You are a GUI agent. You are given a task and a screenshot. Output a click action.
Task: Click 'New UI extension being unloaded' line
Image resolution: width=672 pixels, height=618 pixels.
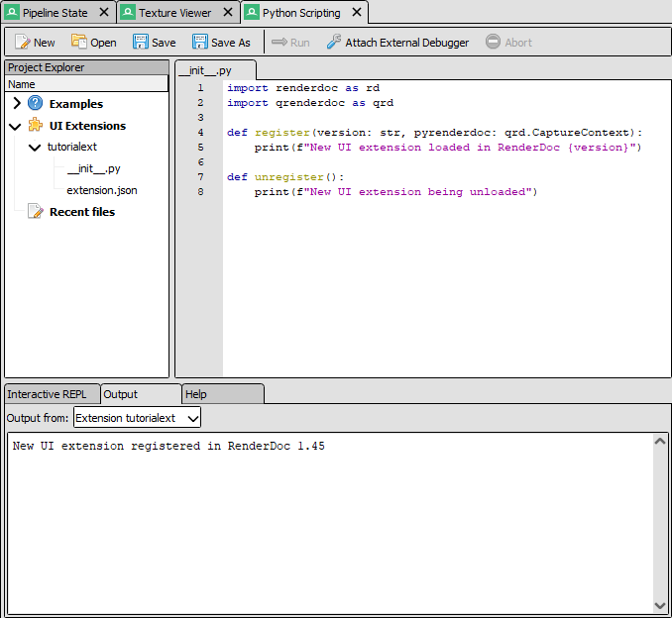(x=395, y=191)
